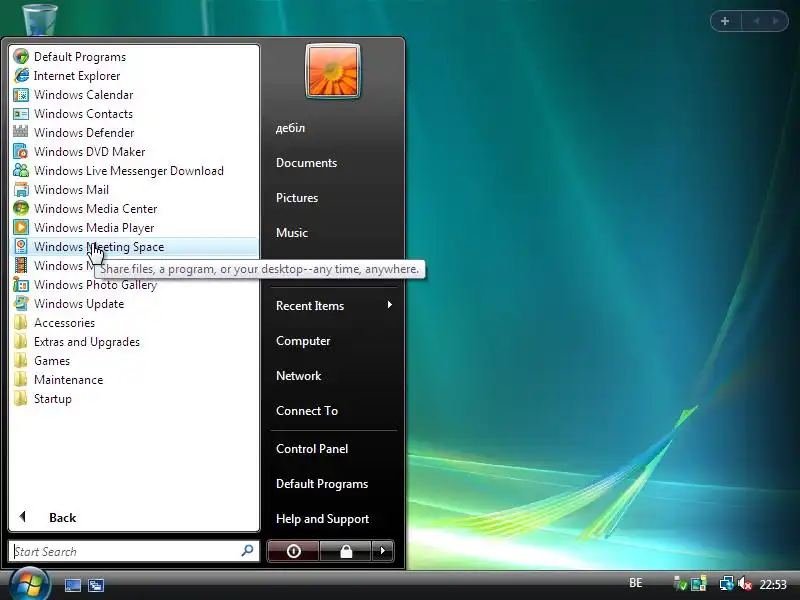Lock the computer with the padlock button
Screen dimensions: 800x600
point(346,551)
